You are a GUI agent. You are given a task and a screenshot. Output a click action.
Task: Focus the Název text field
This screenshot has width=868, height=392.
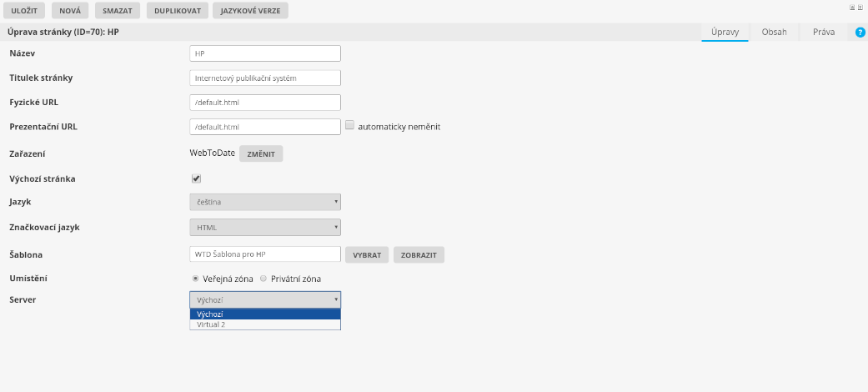point(265,53)
